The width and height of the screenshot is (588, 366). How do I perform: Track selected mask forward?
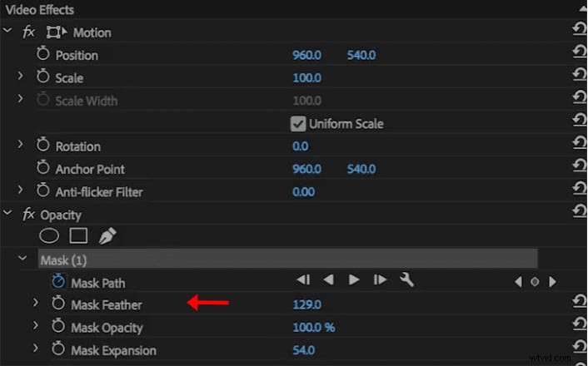(354, 279)
